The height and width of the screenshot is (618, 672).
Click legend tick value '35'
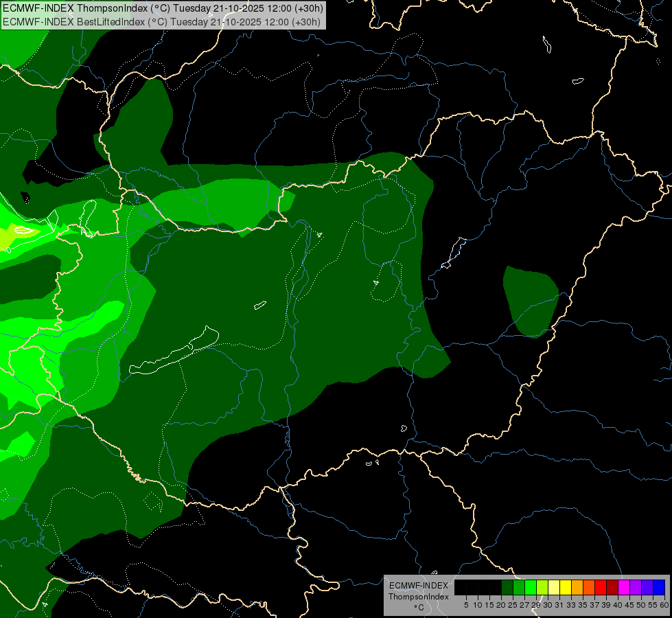point(583,605)
